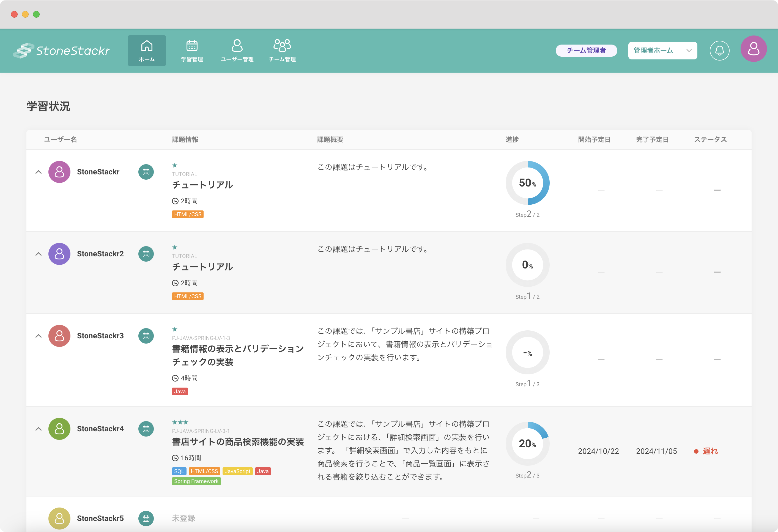Click the StoneStackr logo

62,50
